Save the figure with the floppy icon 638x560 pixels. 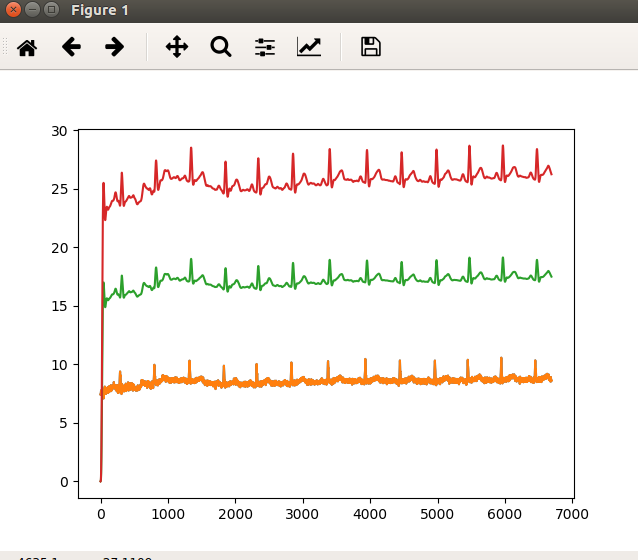371,47
